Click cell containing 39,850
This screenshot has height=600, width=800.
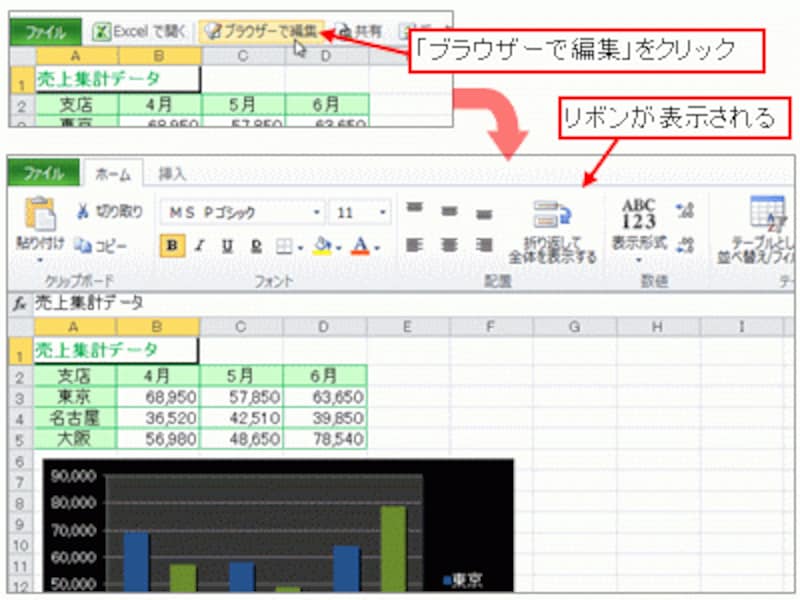coord(325,418)
